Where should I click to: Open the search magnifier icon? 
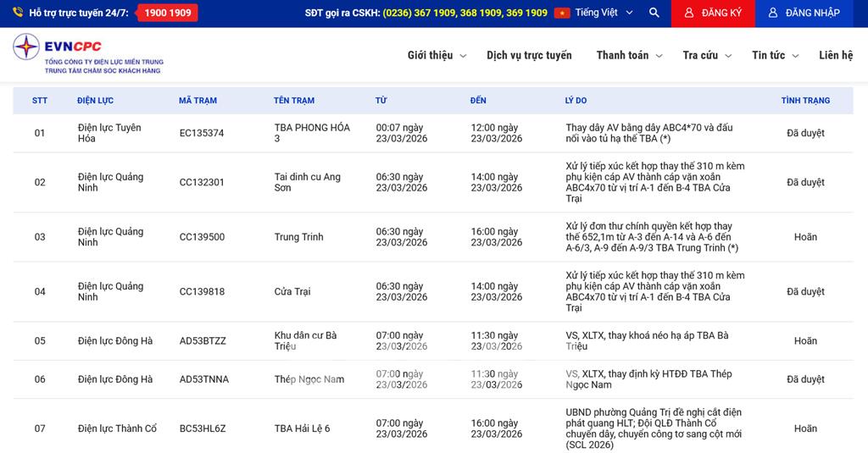[654, 13]
